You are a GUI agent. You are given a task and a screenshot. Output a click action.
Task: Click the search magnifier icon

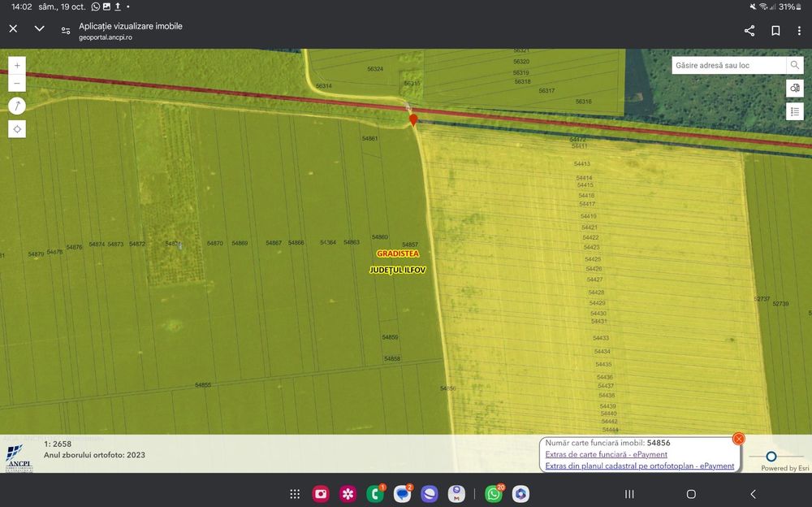tap(794, 65)
